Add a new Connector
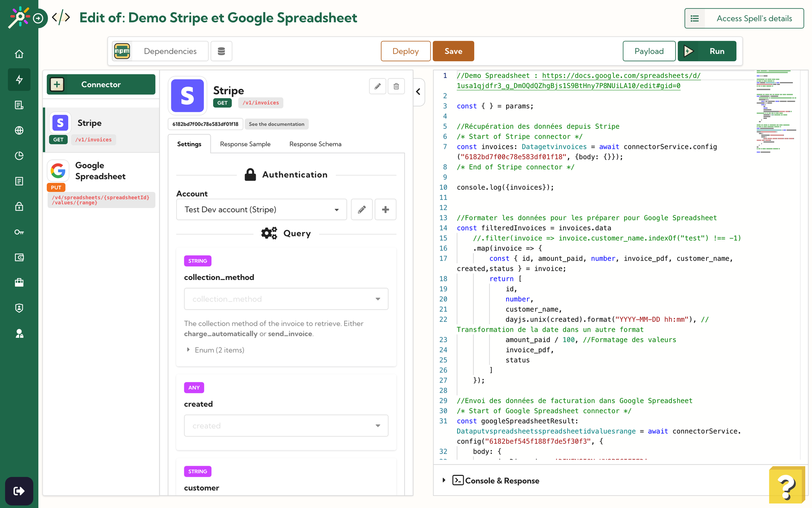This screenshot has width=812, height=508. click(x=101, y=85)
